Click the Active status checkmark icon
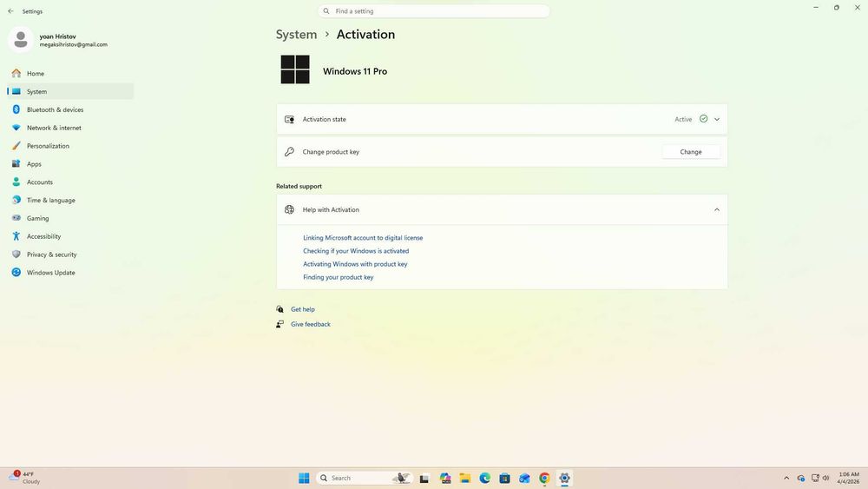Image resolution: width=868 pixels, height=489 pixels. point(704,118)
